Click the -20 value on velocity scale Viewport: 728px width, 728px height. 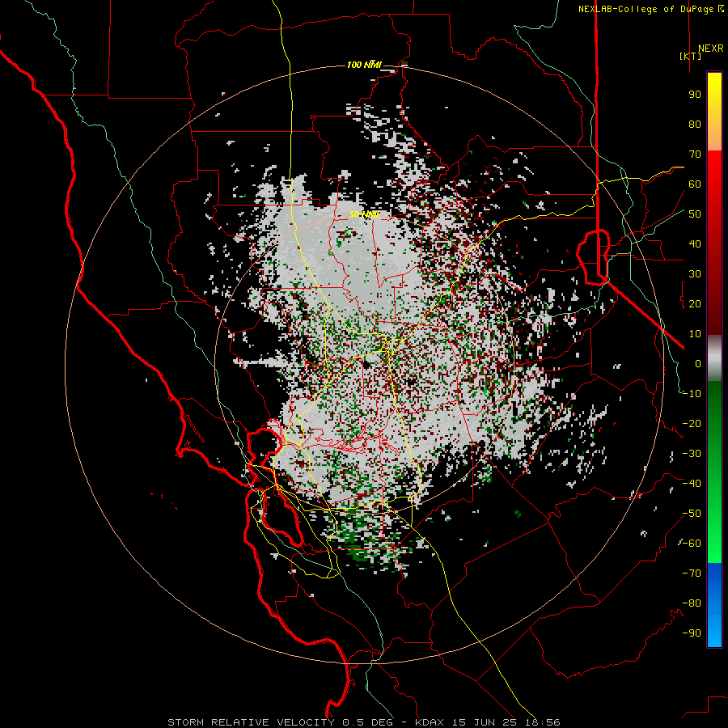692,424
